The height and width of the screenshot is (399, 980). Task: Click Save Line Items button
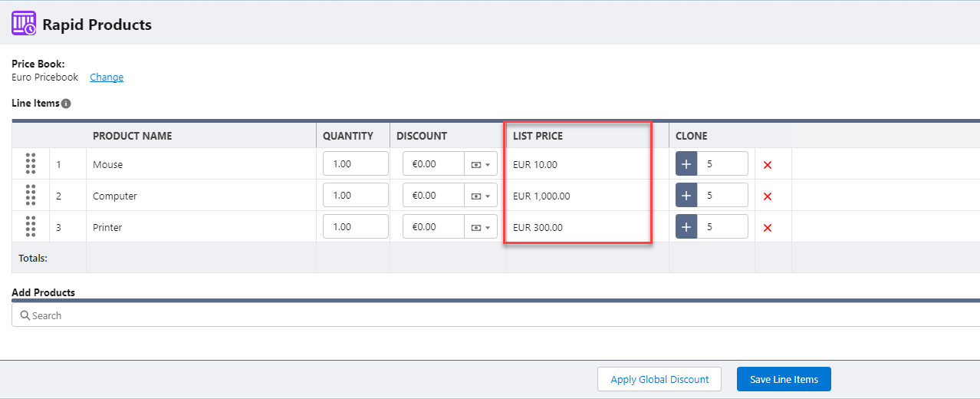pyautogui.click(x=784, y=379)
